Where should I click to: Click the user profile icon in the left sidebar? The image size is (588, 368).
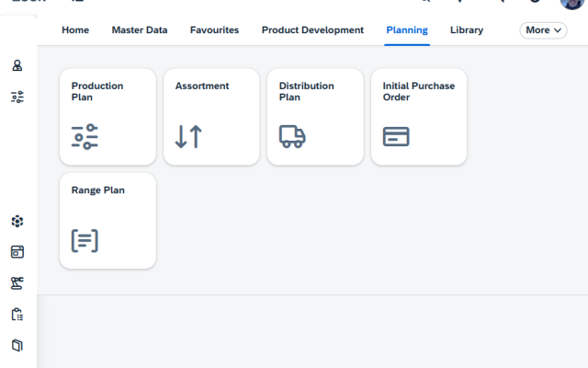pos(17,66)
